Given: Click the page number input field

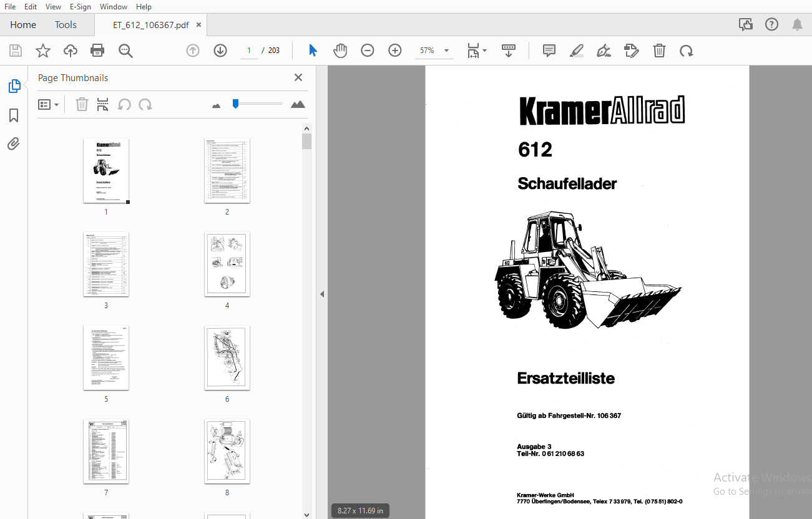Looking at the screenshot, I should coord(248,51).
